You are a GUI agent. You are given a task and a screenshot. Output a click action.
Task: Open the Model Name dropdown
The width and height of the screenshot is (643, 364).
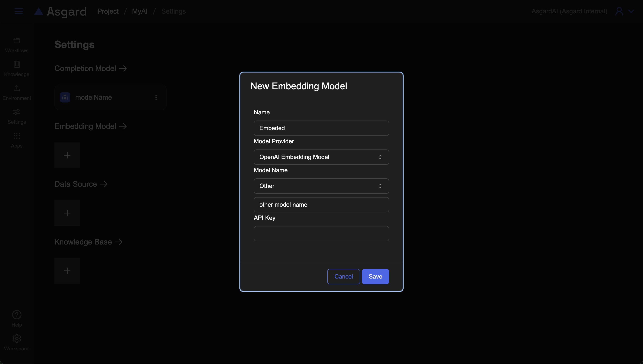321,186
